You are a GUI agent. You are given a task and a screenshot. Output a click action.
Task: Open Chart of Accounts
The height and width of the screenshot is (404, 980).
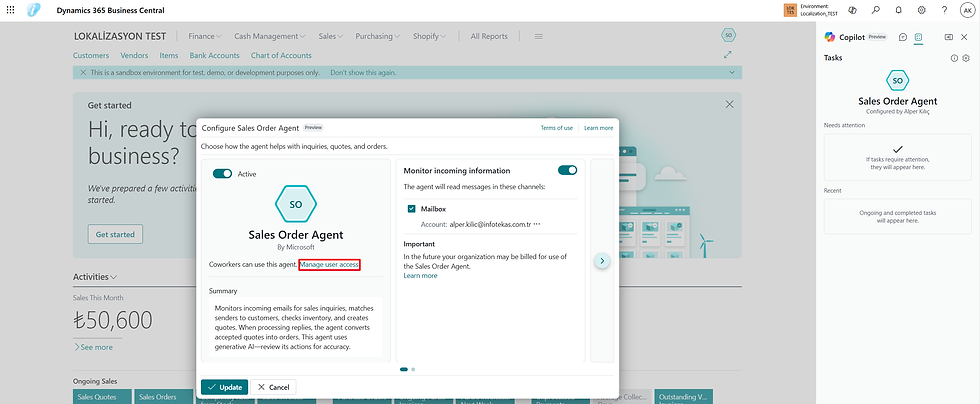click(281, 56)
